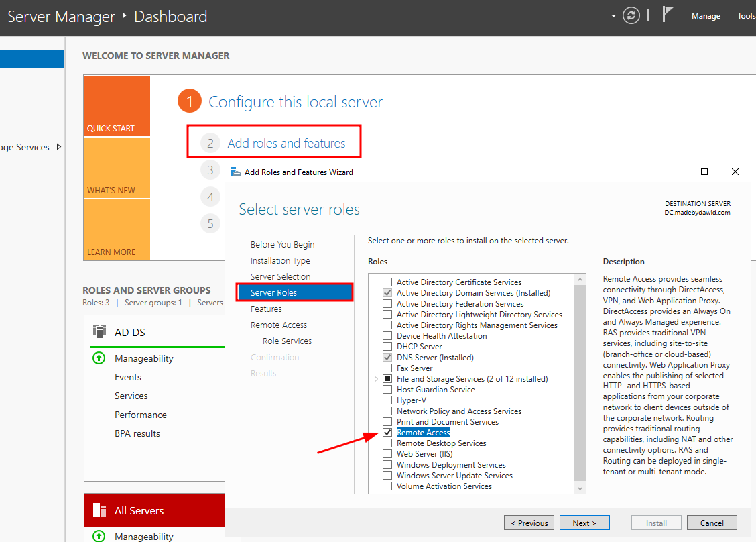Click the Server Manager refresh icon
The image size is (756, 542).
click(631, 15)
